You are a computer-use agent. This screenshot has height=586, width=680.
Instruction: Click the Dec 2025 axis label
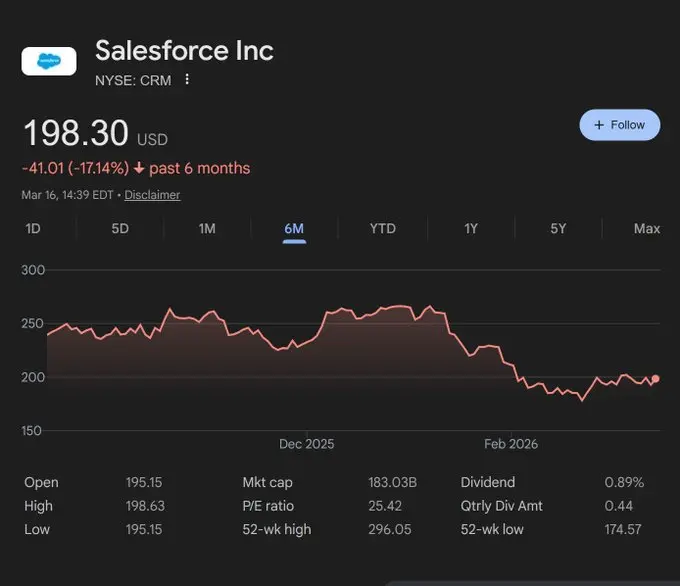pyautogui.click(x=307, y=444)
